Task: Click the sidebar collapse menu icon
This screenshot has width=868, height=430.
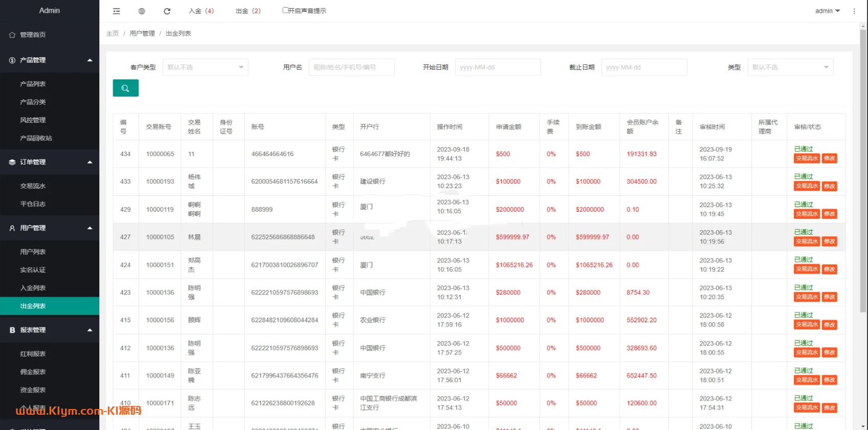Action: pyautogui.click(x=117, y=11)
